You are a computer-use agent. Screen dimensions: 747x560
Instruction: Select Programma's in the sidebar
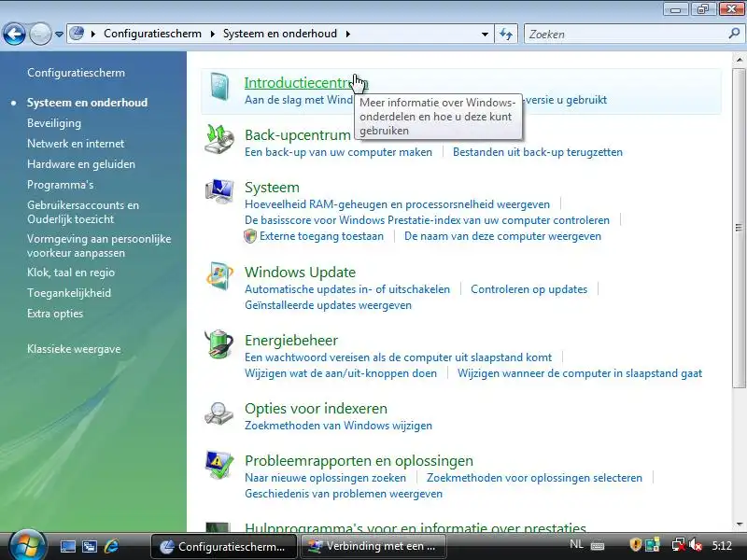60,185
